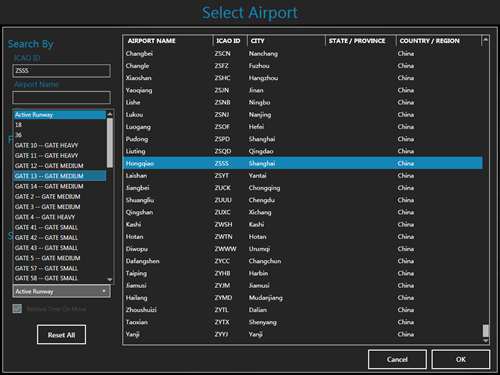Image resolution: width=500 pixels, height=375 pixels.
Task: Select the Yaoqiang airport row
Action: tap(303, 90)
